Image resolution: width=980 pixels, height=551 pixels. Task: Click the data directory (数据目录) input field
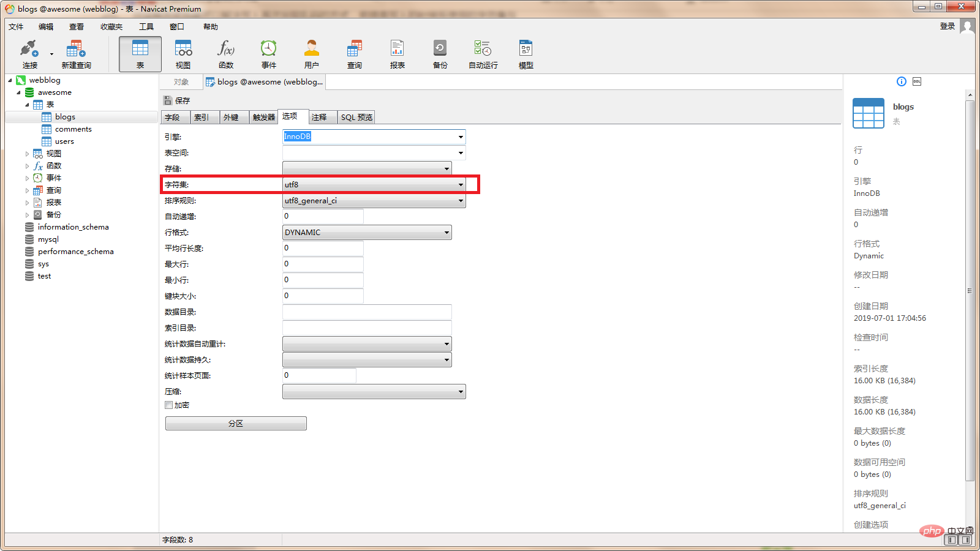tap(367, 312)
